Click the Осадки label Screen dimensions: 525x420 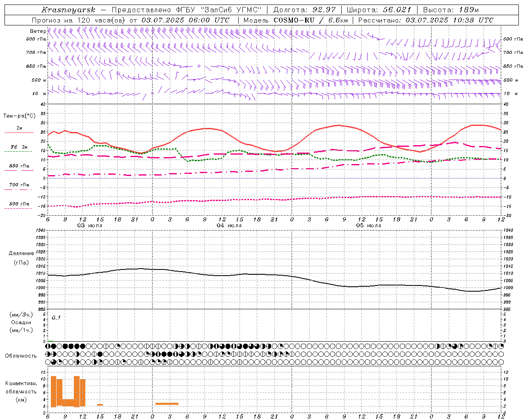click(x=21, y=322)
